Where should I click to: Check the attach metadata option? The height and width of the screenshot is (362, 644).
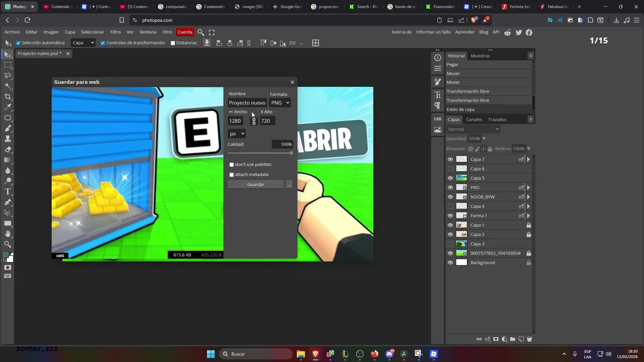[x=231, y=174]
